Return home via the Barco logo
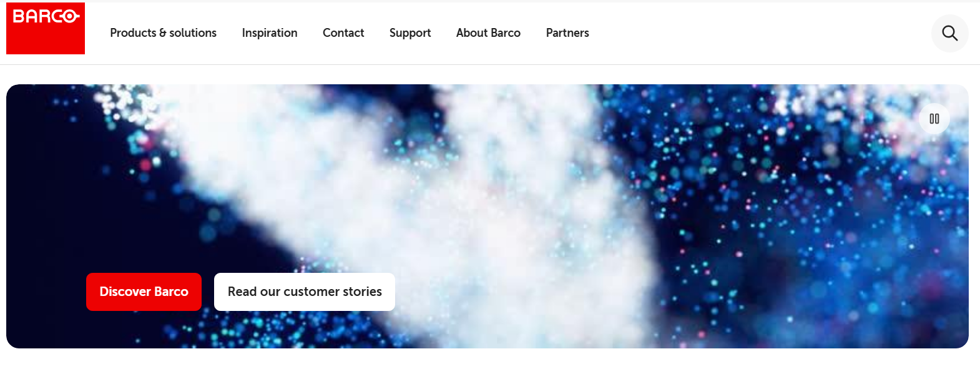Viewport: 980px width, 369px height. coord(46,28)
